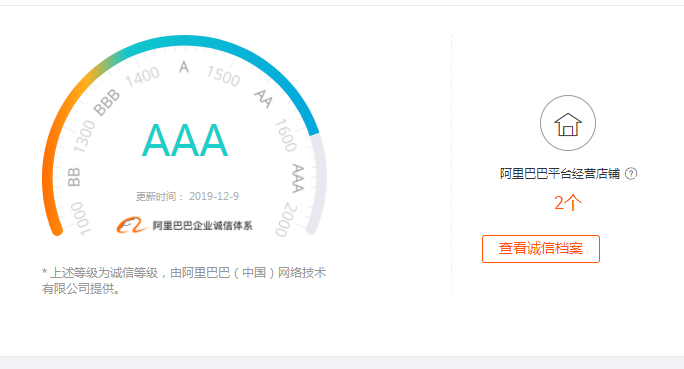
Task: Click the large AAA rating text
Action: 185,140
